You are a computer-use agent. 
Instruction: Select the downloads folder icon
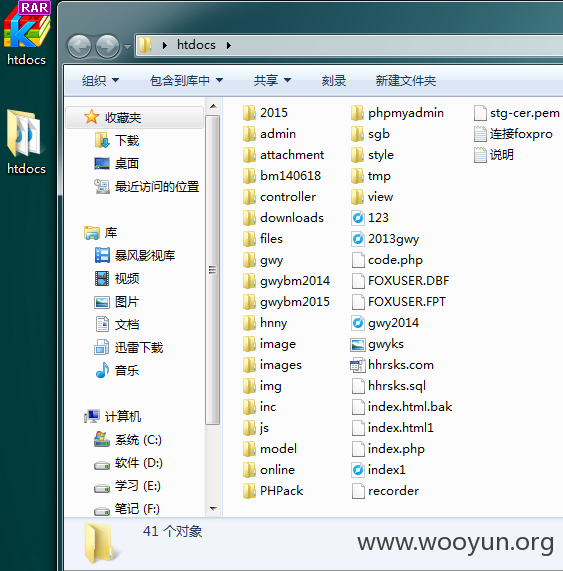tap(249, 218)
